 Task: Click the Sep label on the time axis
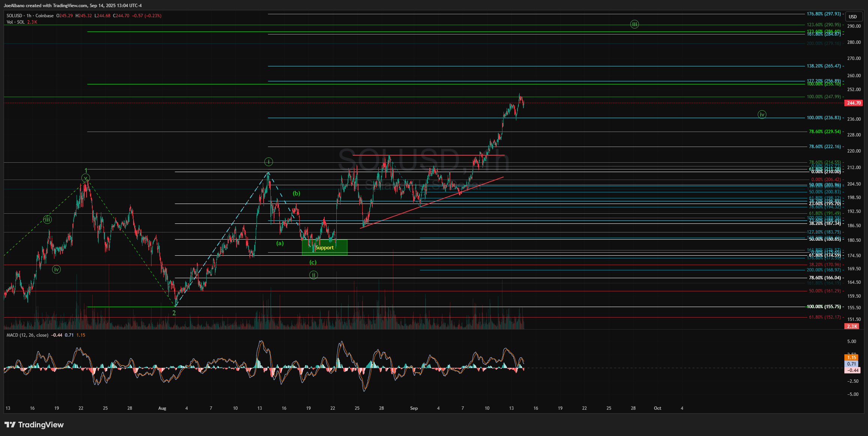(414, 408)
